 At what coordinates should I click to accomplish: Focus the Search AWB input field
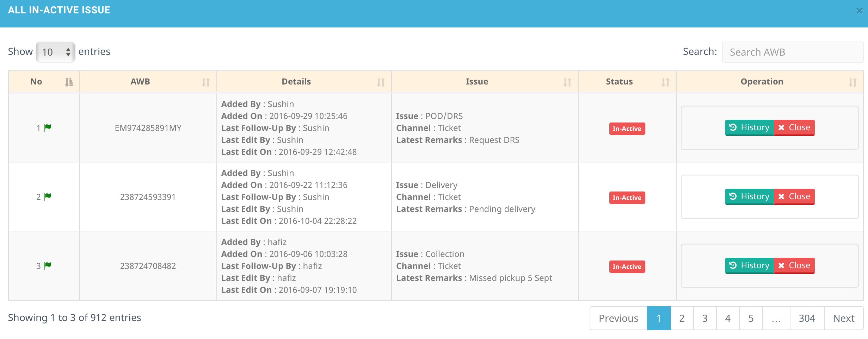792,52
